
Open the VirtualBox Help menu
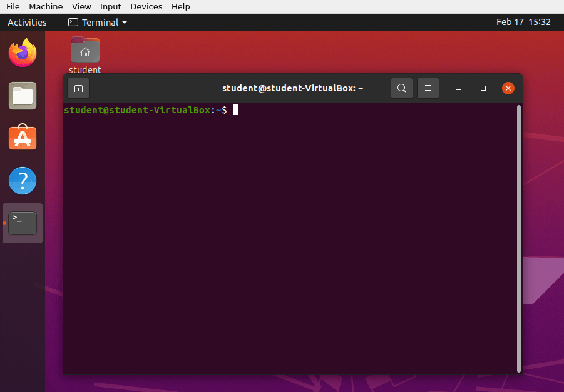pos(180,6)
